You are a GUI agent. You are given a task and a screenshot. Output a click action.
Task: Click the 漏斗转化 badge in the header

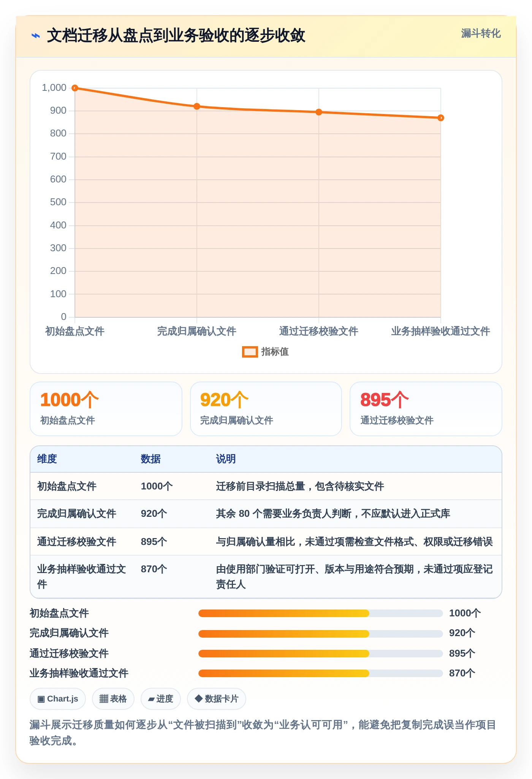(x=481, y=33)
